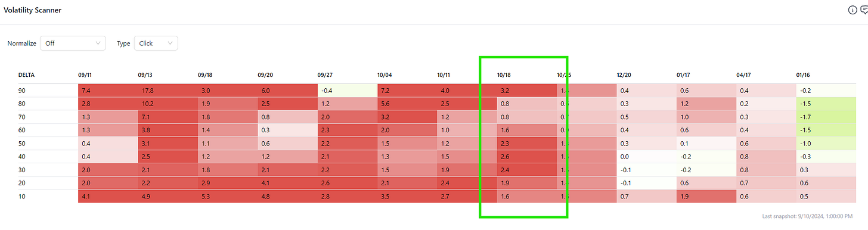Select the 09/13 expiry column header
This screenshot has height=230, width=868.
click(145, 75)
